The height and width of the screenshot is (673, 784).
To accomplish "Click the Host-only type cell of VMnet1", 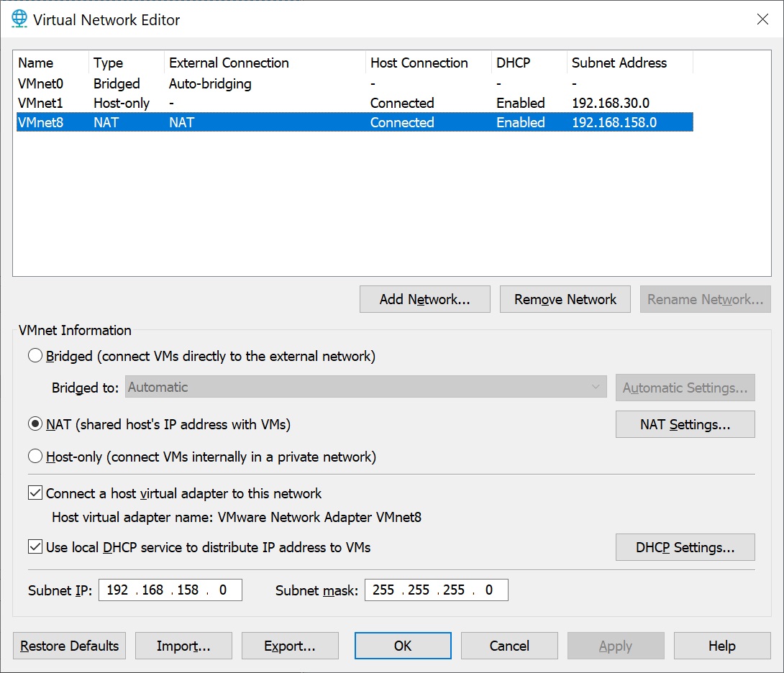I will (x=122, y=103).
